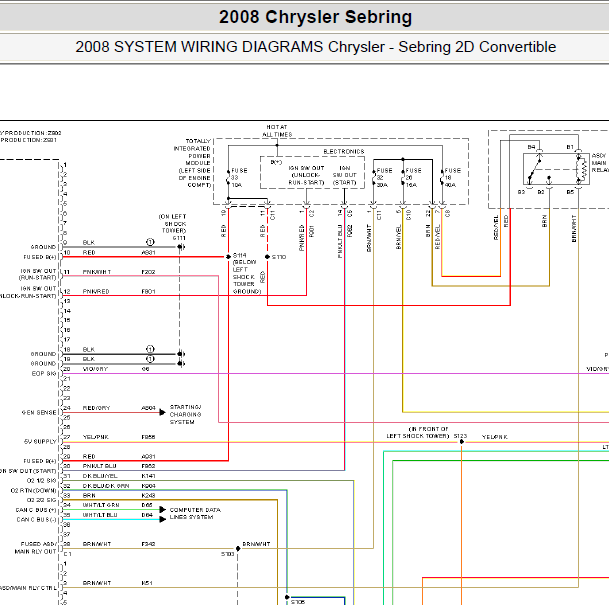Image resolution: width=609 pixels, height=605 pixels.
Task: Click wire label "WHT/LT GRN" on pin 34
Action: click(101, 505)
